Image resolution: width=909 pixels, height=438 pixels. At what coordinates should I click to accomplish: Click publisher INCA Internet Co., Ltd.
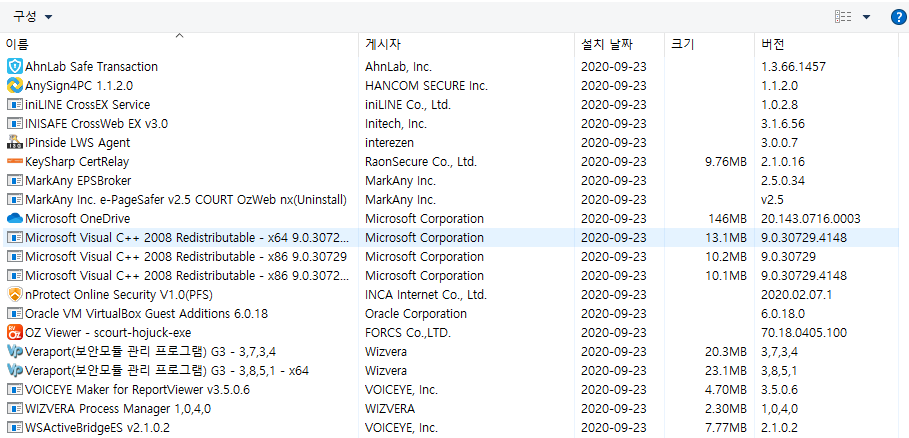pyautogui.click(x=426, y=295)
